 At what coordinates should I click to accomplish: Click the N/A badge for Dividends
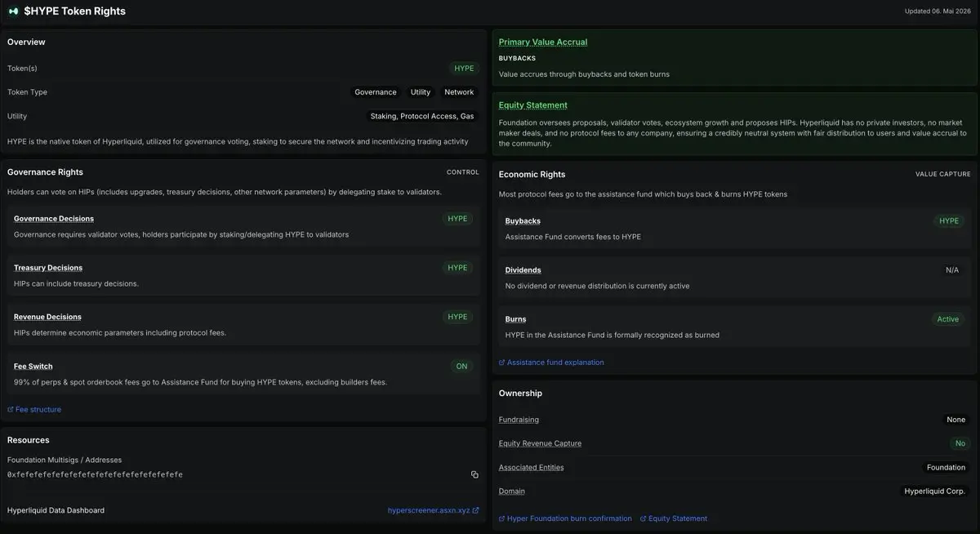pos(952,270)
